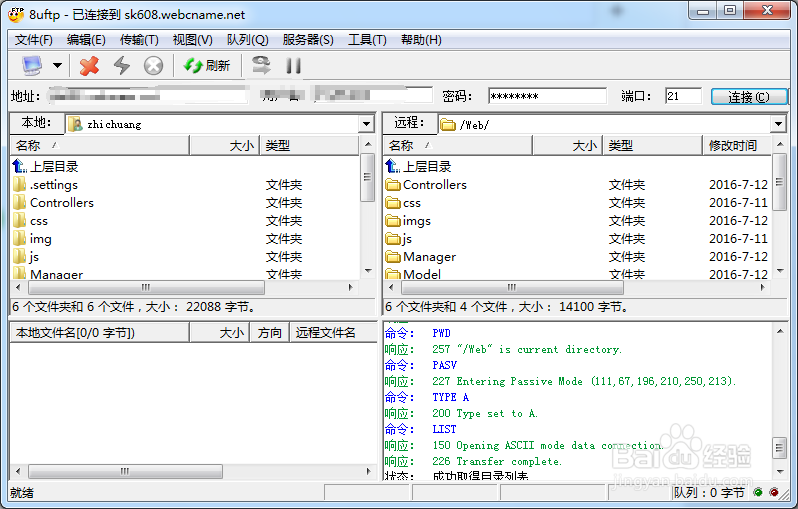The width and height of the screenshot is (798, 509).
Task: Click the green refresh 刷新 button
Action: tap(207, 65)
